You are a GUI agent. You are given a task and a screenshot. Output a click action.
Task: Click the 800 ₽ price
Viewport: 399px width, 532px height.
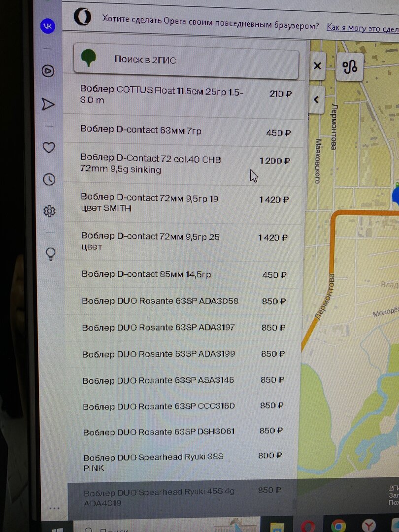pos(270,455)
